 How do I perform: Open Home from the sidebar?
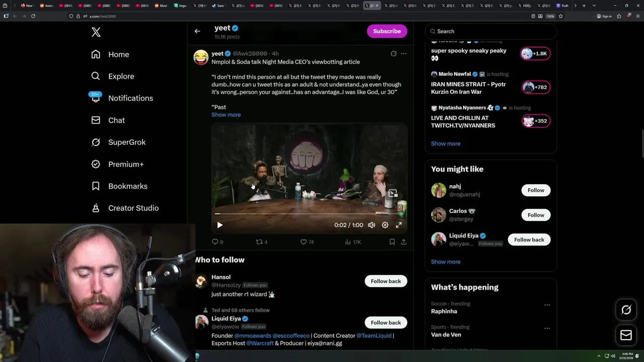(110, 54)
